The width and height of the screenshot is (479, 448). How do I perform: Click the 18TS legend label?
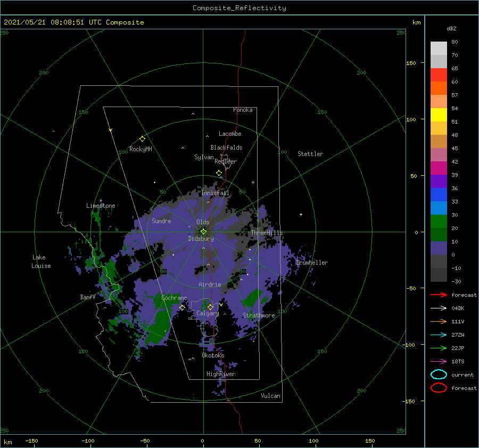pyautogui.click(x=458, y=362)
